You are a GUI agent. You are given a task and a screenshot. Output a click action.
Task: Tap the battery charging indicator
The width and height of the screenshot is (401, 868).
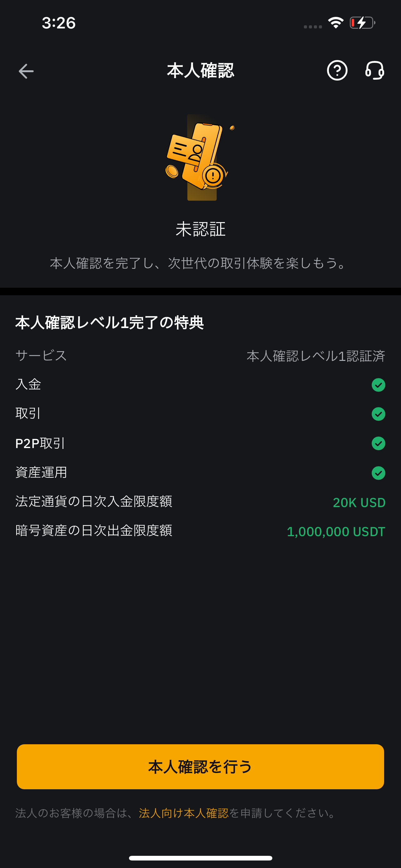pyautogui.click(x=362, y=22)
